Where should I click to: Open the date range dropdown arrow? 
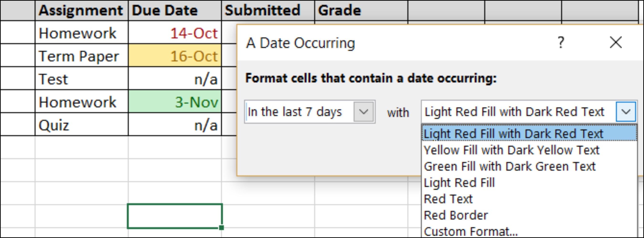[364, 112]
